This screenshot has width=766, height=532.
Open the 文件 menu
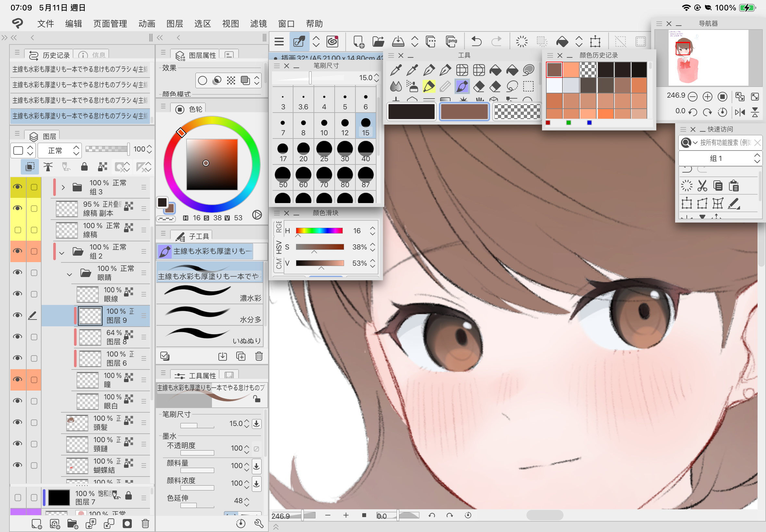point(46,24)
